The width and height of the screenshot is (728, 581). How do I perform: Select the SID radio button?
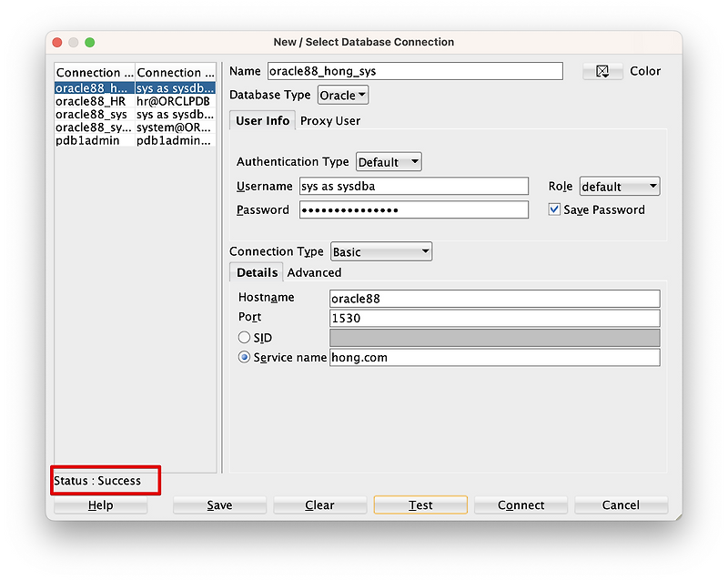tap(244, 337)
